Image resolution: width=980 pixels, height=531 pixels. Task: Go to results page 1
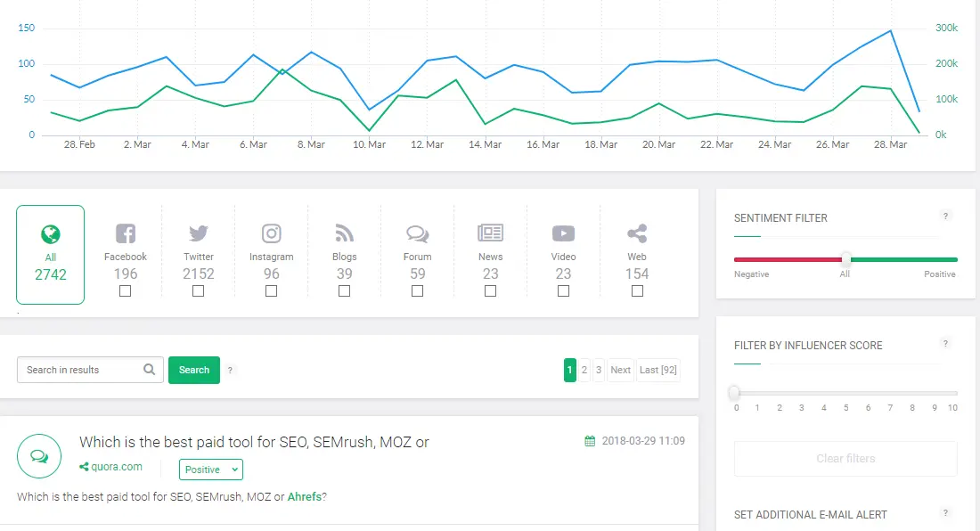tap(569, 370)
